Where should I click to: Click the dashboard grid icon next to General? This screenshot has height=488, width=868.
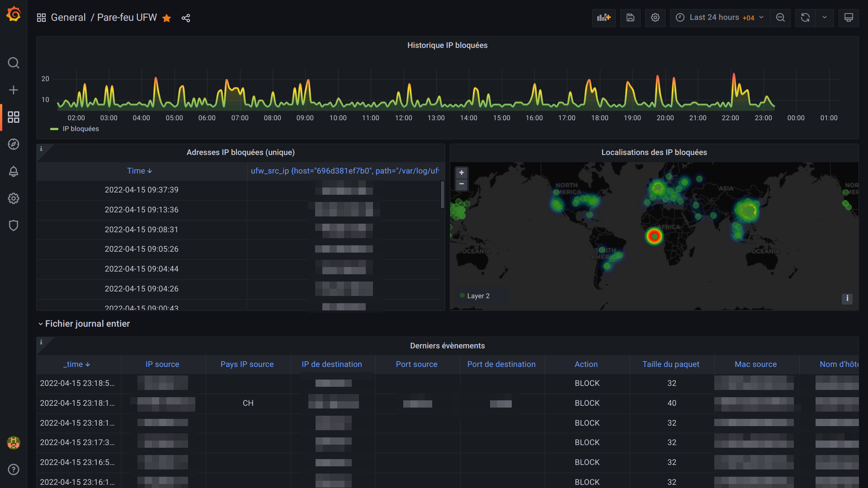point(41,18)
